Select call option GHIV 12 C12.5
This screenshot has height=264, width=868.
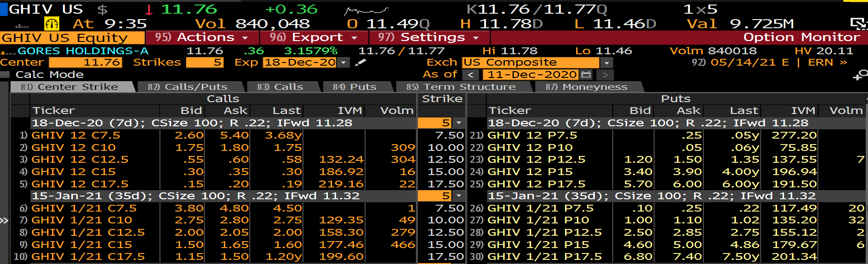click(x=80, y=160)
